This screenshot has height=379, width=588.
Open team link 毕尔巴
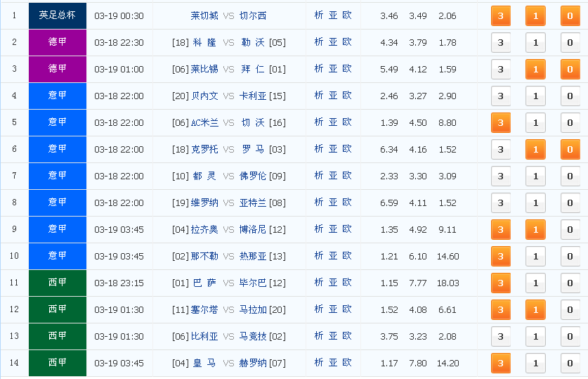pyautogui.click(x=253, y=283)
